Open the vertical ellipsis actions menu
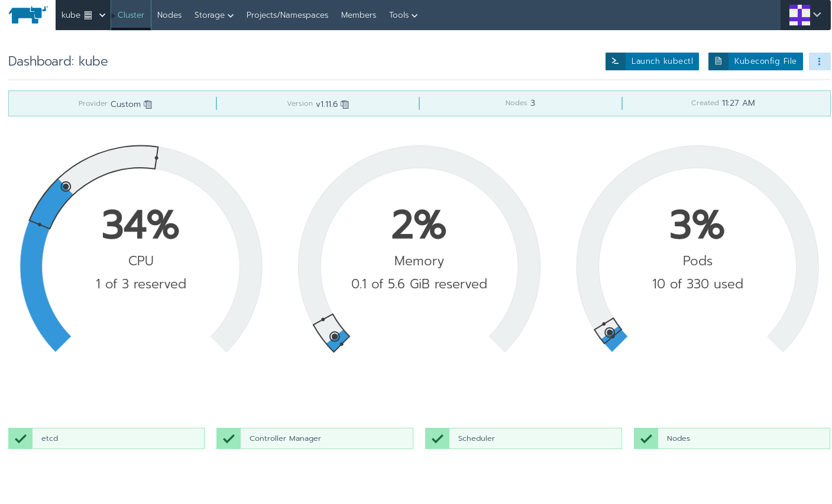Image resolution: width=832 pixels, height=504 pixels. pos(820,61)
